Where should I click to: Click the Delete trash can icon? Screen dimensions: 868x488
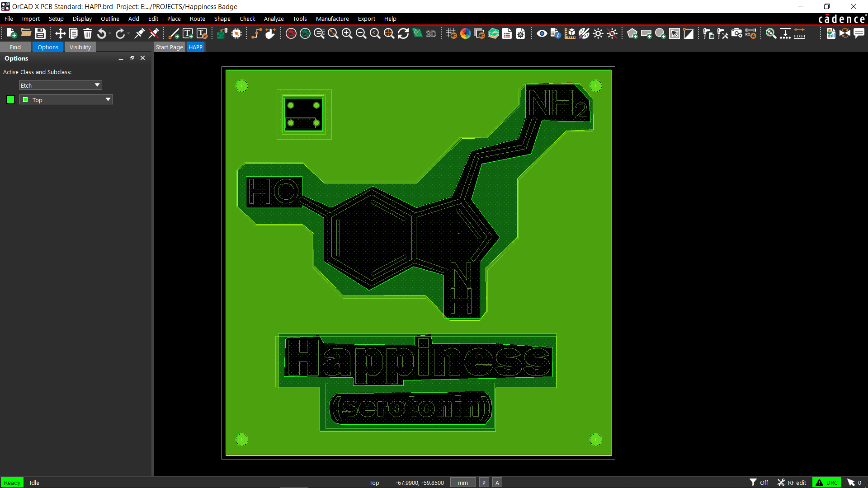[88, 33]
